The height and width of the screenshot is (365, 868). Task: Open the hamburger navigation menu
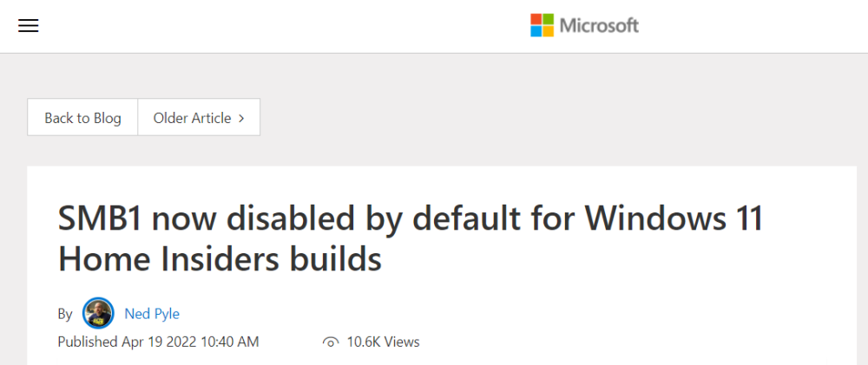point(29,26)
